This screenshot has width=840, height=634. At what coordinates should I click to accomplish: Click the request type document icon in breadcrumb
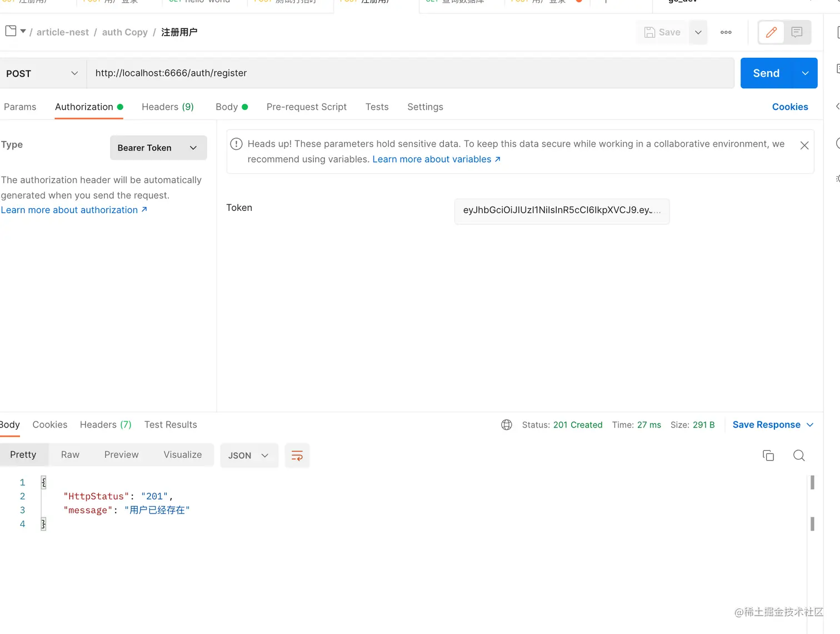click(x=11, y=31)
